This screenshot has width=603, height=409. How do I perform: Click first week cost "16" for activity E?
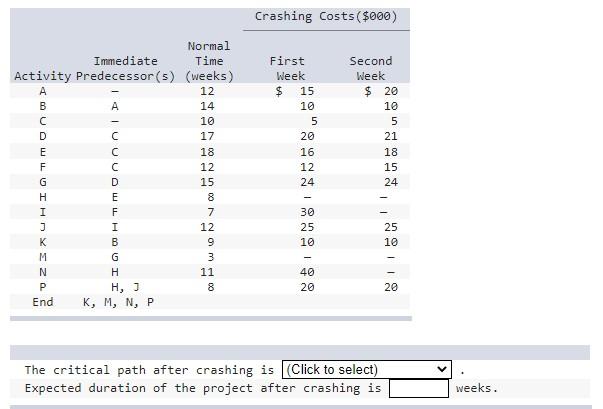click(x=307, y=152)
